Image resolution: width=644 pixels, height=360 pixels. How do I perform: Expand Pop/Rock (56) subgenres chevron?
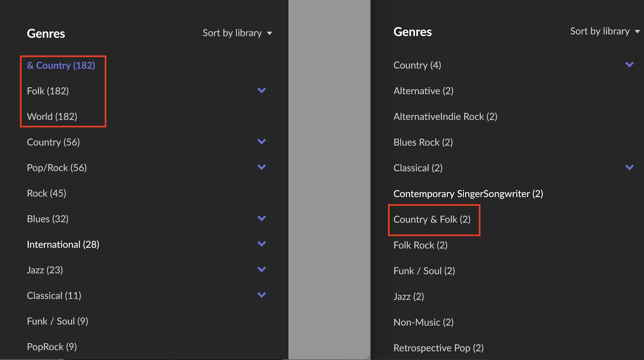pyautogui.click(x=262, y=167)
